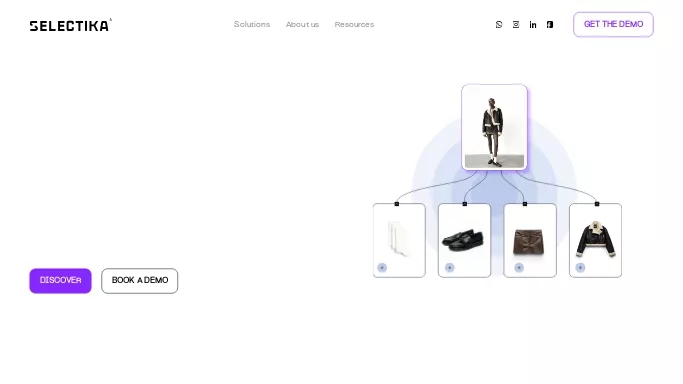Select the brown leather skirt image
This screenshot has height=384, width=683.
(x=529, y=242)
